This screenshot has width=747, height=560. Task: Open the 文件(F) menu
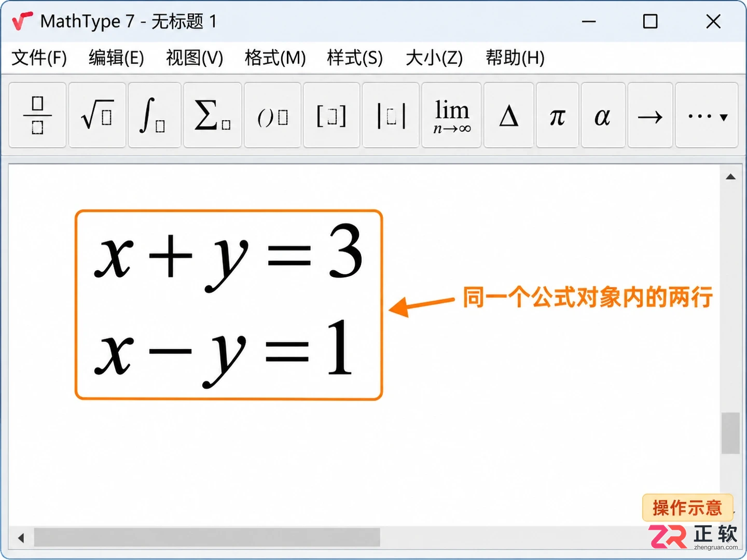point(39,58)
